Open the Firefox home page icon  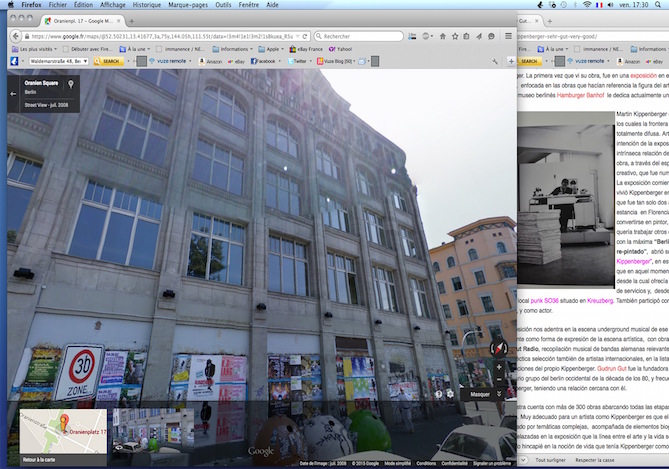tap(443, 36)
